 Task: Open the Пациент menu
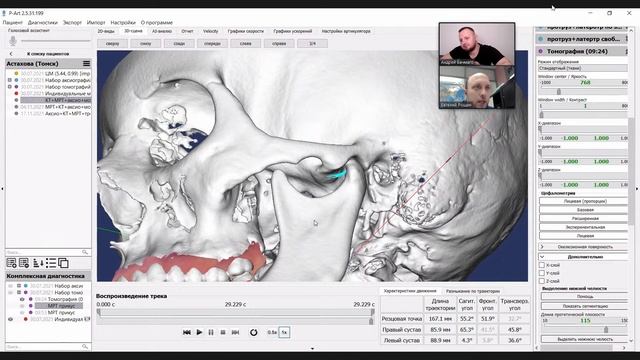coord(13,22)
